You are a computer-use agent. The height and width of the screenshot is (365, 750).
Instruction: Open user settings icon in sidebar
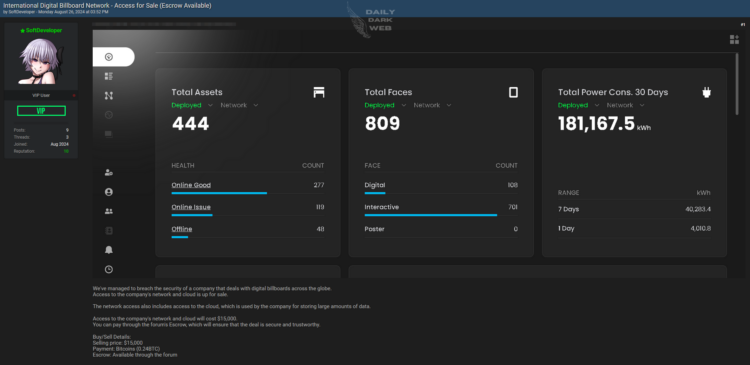[109, 173]
